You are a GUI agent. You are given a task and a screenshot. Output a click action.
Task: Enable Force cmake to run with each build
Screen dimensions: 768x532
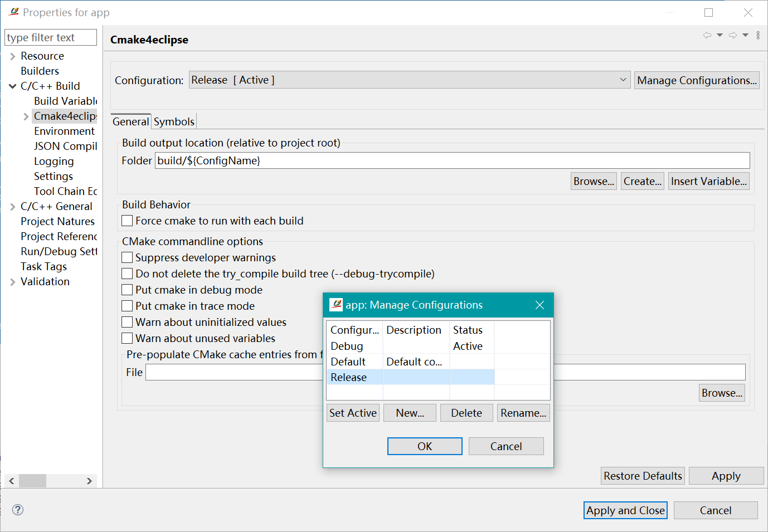127,221
